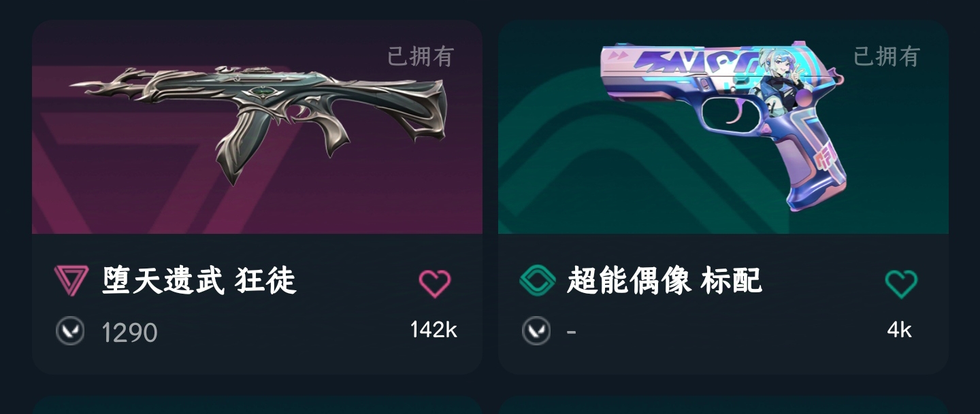Click the pink triangle tier icon beside 堕天遗武
Screen dimensions: 980x414
71,281
